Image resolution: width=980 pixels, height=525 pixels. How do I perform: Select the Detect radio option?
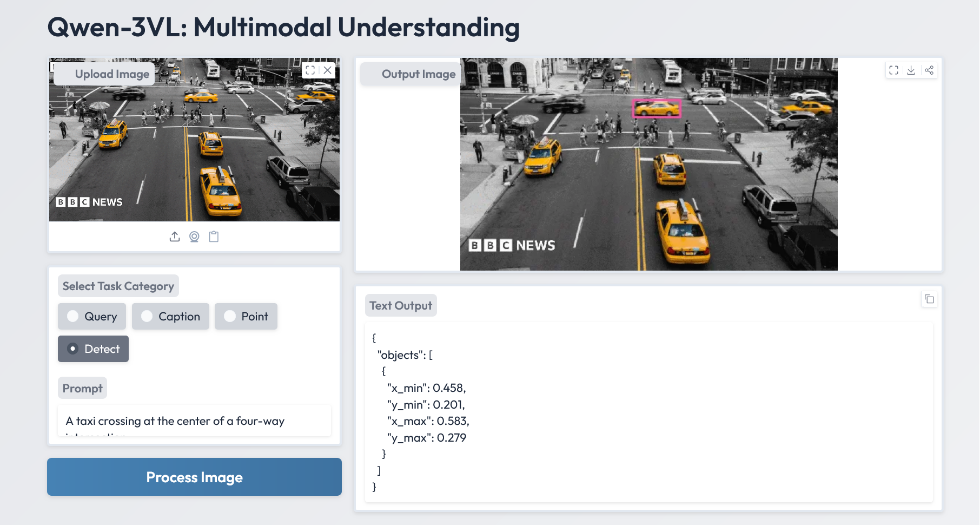pyautogui.click(x=94, y=349)
